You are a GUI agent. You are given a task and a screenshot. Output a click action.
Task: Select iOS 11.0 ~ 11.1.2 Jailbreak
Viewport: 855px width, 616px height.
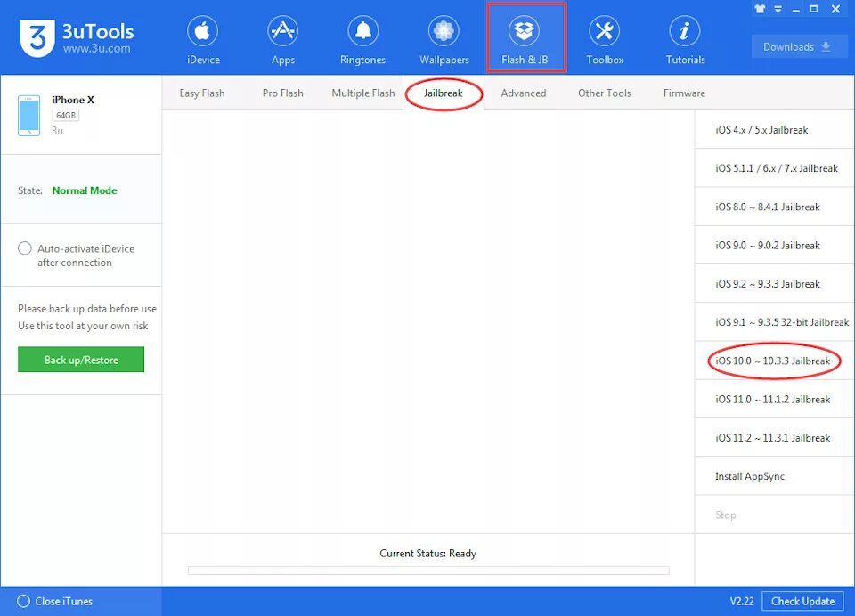point(774,400)
